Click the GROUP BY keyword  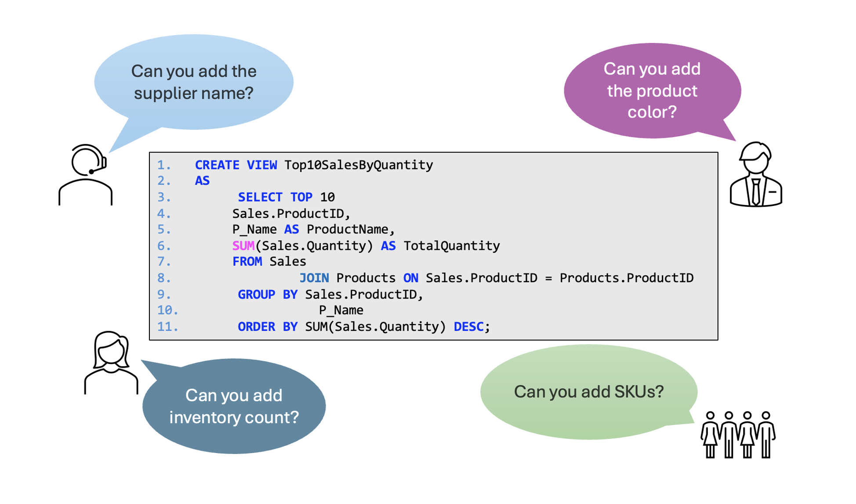(268, 294)
